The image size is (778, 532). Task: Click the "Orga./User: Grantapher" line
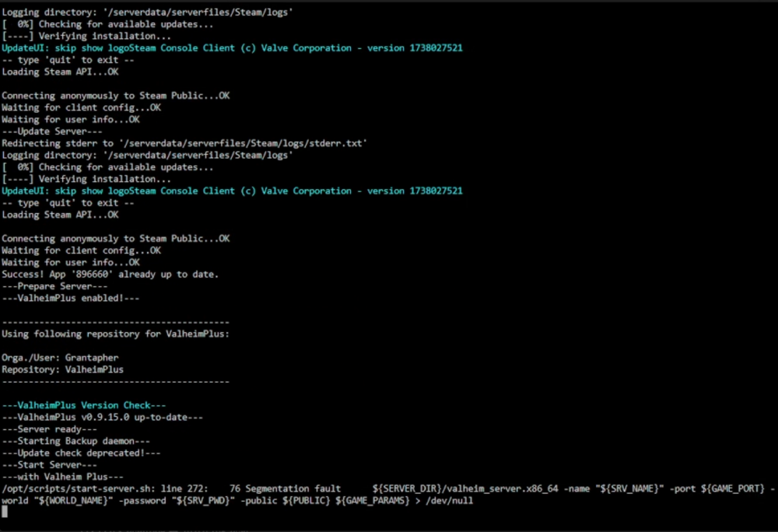60,358
